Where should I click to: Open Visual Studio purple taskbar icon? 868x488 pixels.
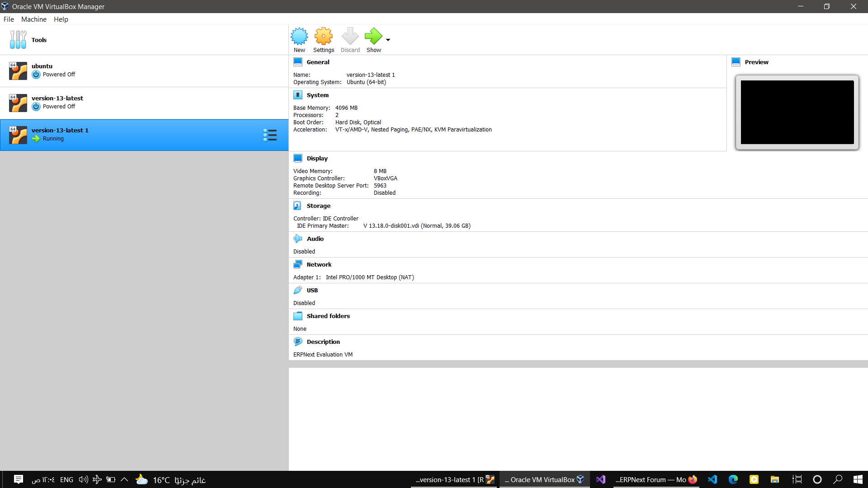point(601,479)
